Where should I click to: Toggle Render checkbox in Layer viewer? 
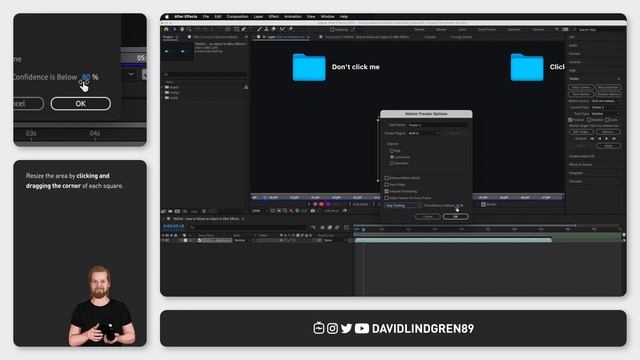click(x=483, y=204)
